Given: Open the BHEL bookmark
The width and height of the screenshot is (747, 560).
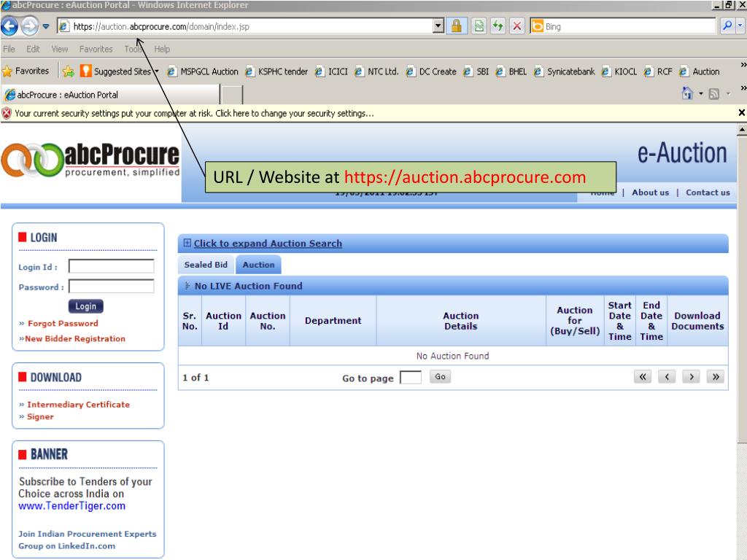Looking at the screenshot, I should (x=511, y=71).
